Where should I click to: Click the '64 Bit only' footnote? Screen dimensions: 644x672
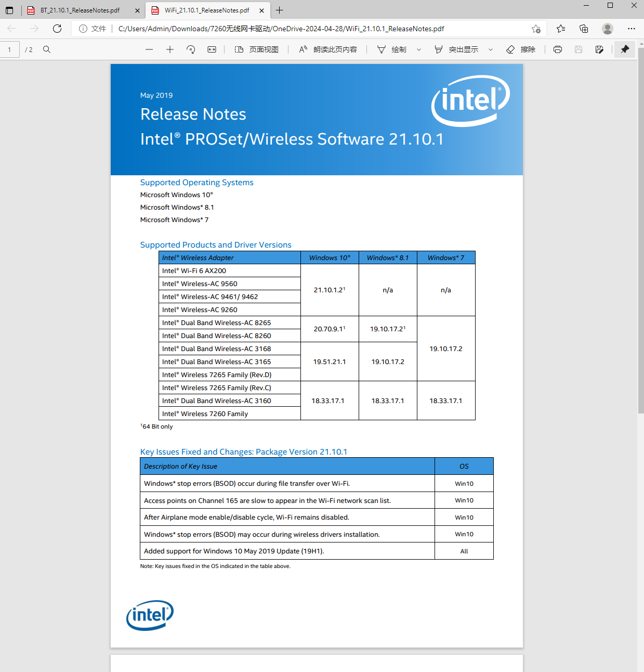pyautogui.click(x=156, y=427)
